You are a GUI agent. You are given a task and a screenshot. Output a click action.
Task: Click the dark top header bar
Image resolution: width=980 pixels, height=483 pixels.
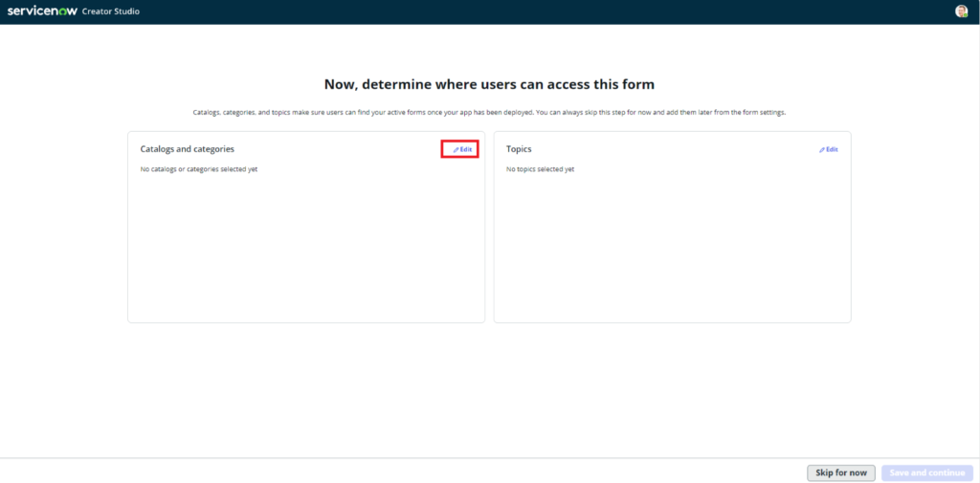(479, 11)
